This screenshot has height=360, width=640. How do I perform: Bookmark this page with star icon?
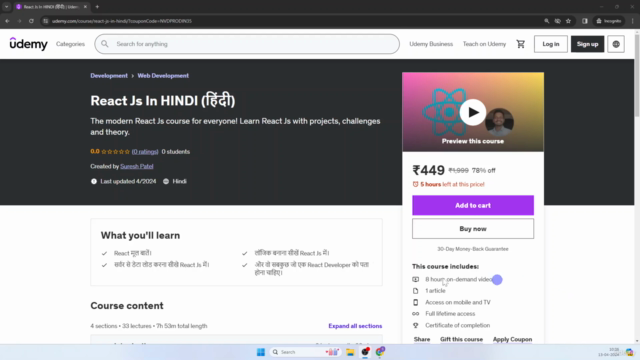[568, 21]
